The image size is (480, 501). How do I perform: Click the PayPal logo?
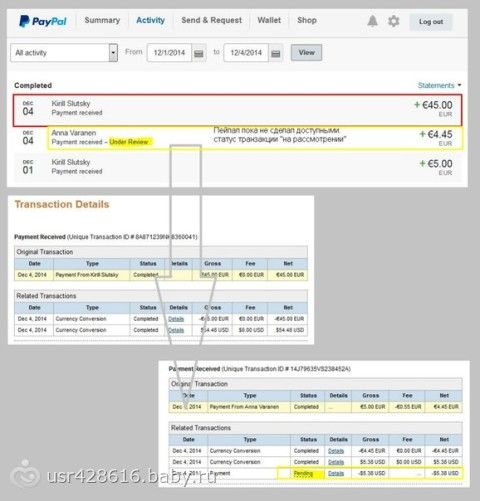pyautogui.click(x=43, y=21)
